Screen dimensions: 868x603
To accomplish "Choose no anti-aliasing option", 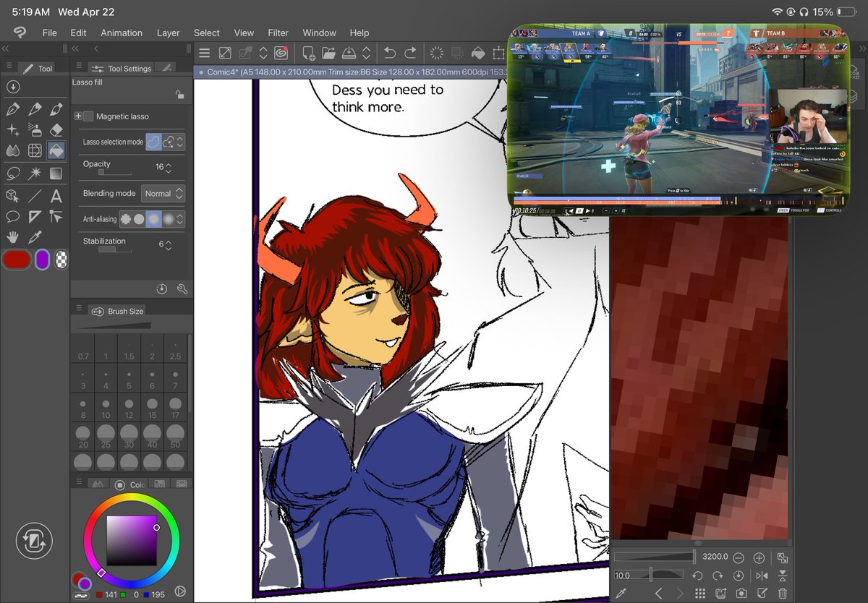I will (x=125, y=218).
